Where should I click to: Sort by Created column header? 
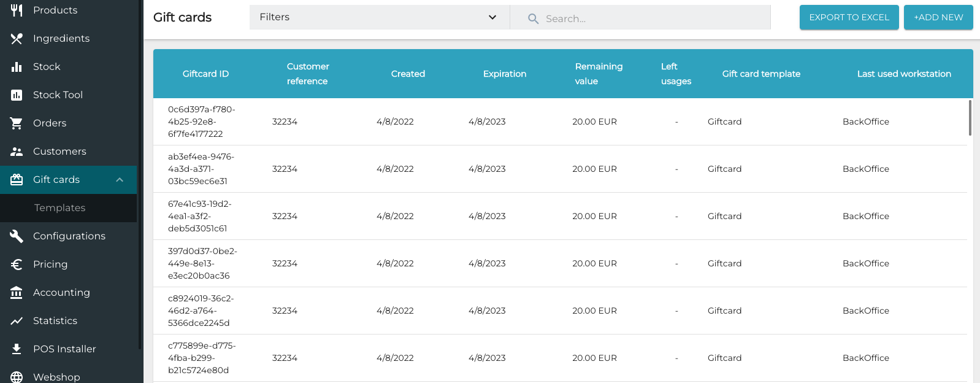(x=408, y=74)
